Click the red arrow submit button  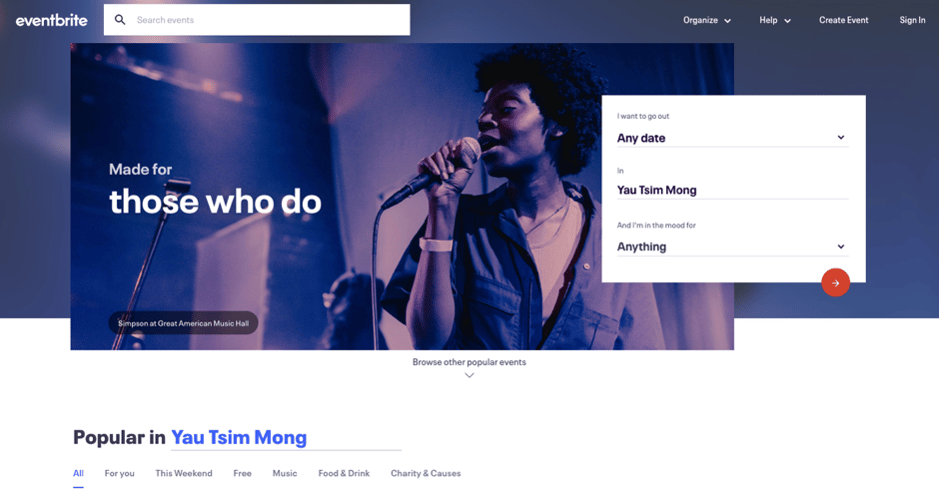point(835,283)
